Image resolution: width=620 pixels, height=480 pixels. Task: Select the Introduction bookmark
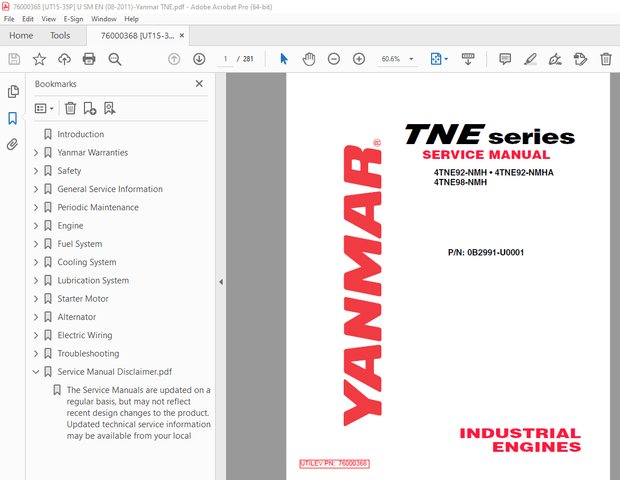(81, 134)
